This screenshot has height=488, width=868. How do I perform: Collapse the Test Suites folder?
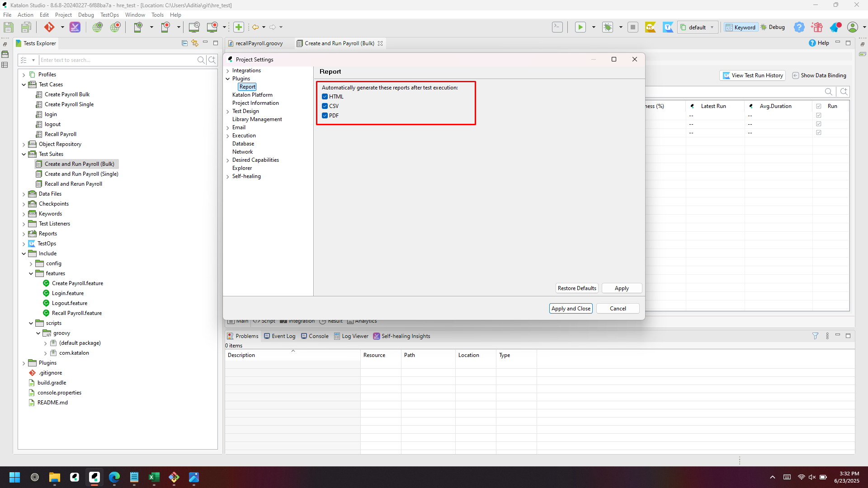24,155
